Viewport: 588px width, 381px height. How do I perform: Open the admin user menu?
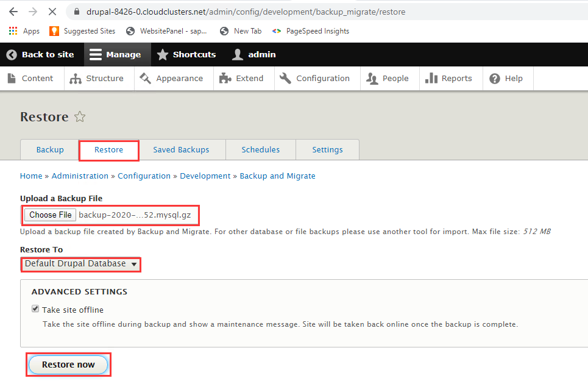(x=254, y=54)
